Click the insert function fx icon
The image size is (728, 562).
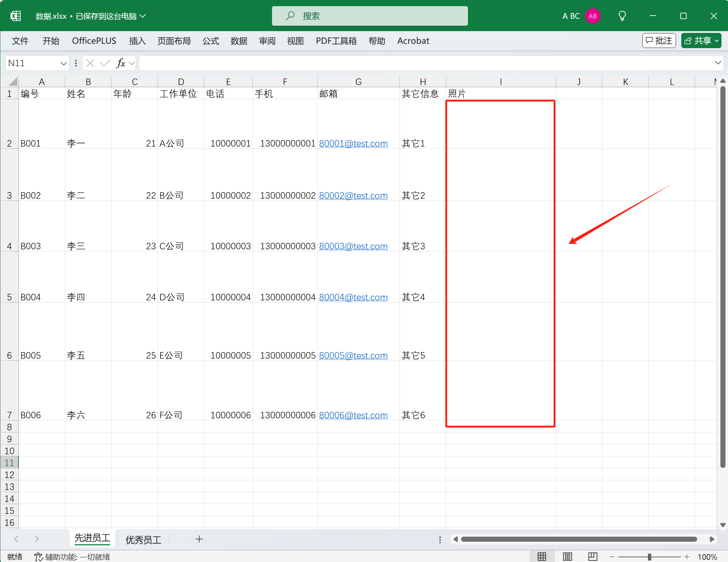coord(121,63)
